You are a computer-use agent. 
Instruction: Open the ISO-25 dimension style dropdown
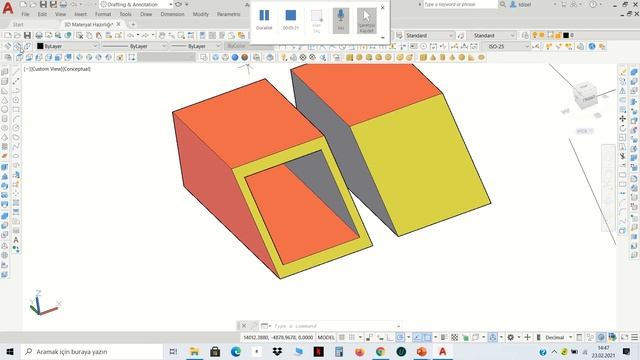(506, 47)
